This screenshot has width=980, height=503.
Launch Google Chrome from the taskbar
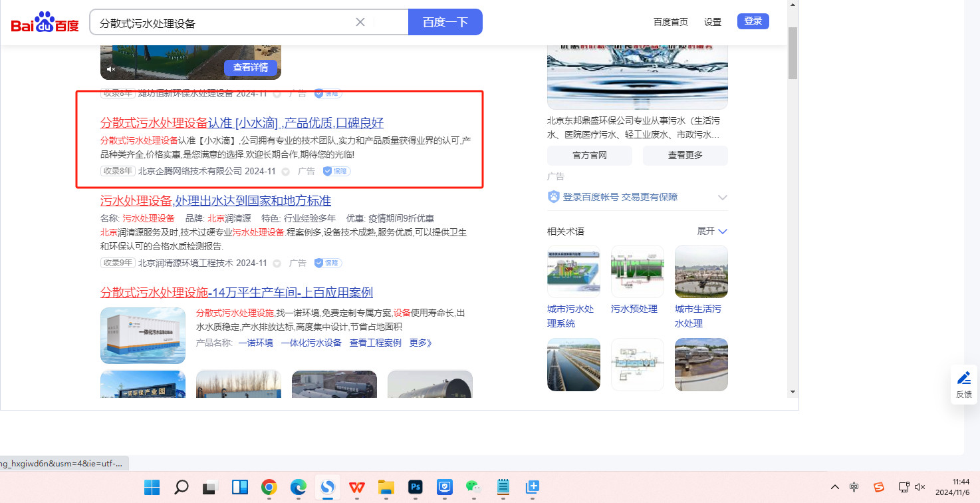tap(269, 488)
